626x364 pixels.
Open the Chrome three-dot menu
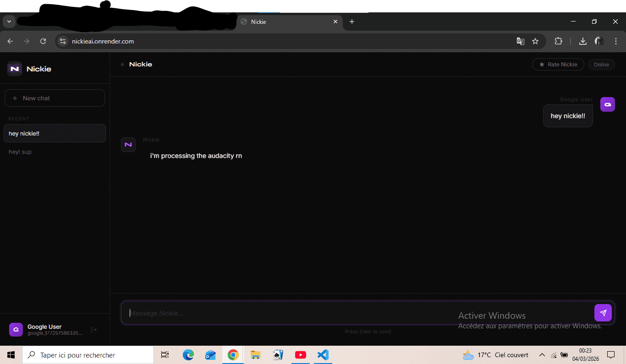pyautogui.click(x=616, y=41)
